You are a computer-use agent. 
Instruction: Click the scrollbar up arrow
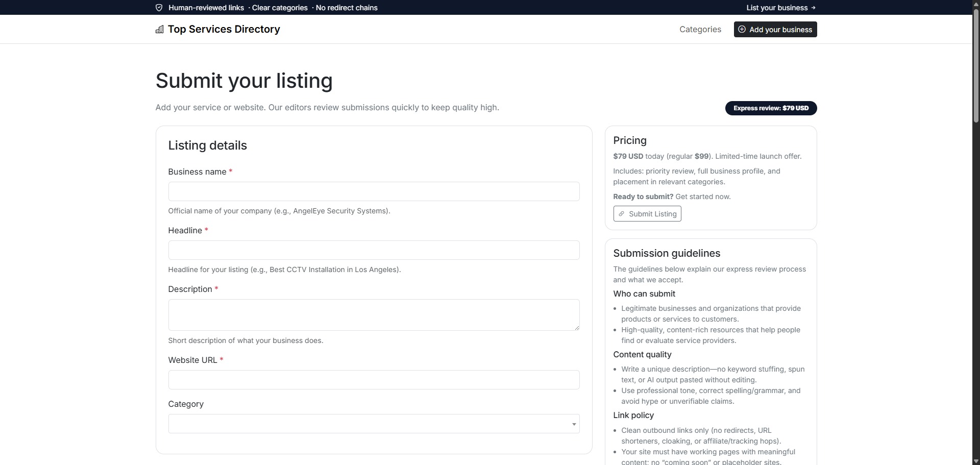[x=976, y=4]
